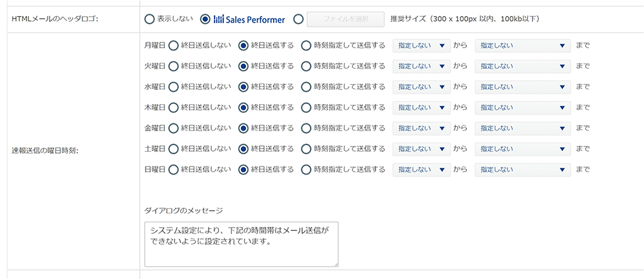644x279 pixels.
Task: Click the textarea resize handle corner
Action: (336, 264)
